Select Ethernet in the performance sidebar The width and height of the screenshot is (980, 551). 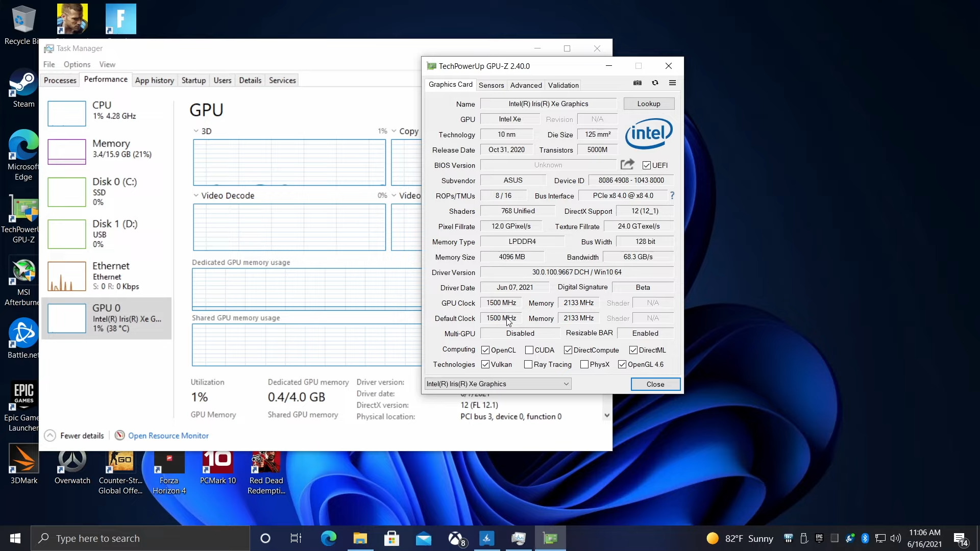(x=106, y=276)
